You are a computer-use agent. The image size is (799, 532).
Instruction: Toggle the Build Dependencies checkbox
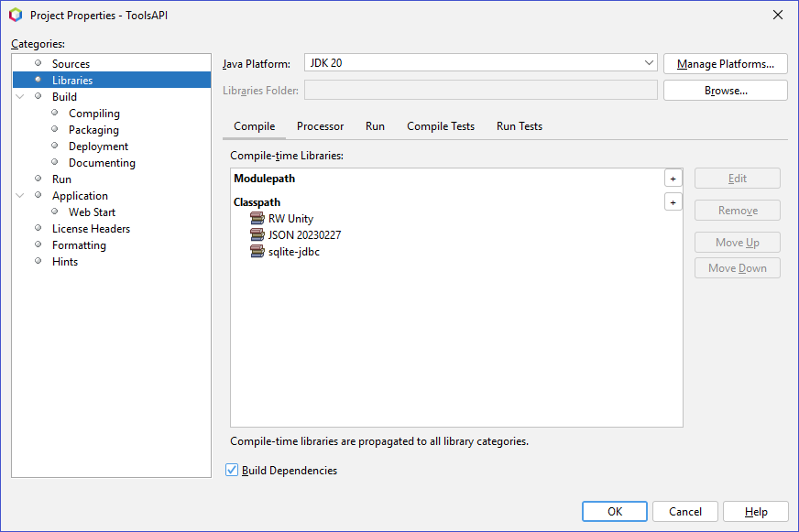(232, 471)
